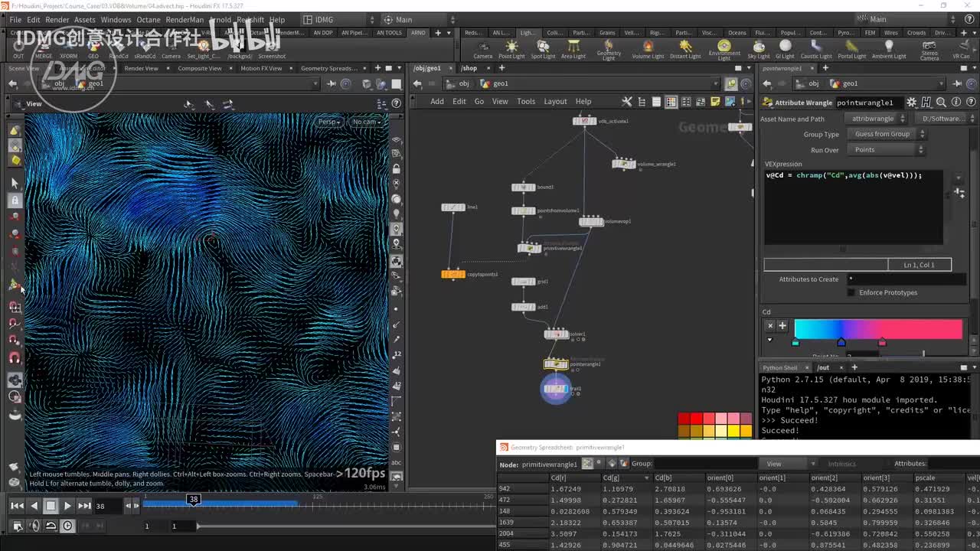This screenshot has width=980, height=551.
Task: Click the plus button on the Cd ramp
Action: (x=782, y=325)
